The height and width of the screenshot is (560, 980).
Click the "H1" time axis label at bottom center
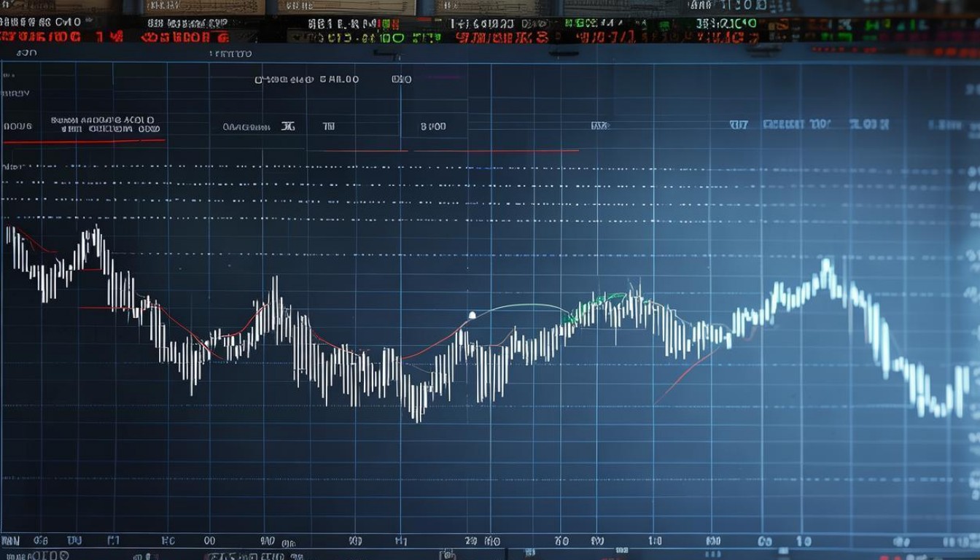coord(401,541)
